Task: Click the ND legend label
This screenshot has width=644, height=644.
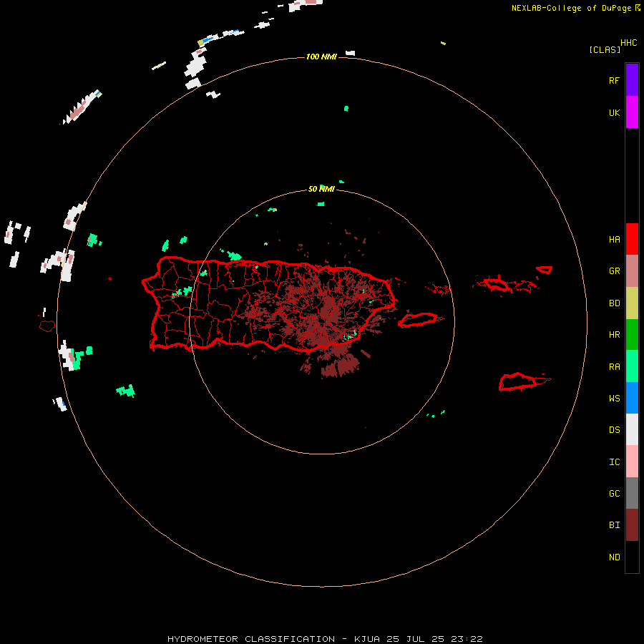Action: [614, 557]
